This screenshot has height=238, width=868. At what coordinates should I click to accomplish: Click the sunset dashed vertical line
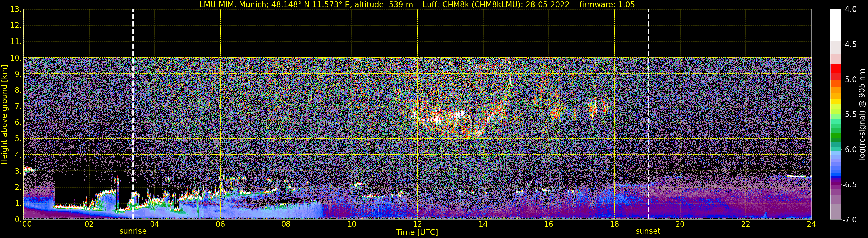click(x=648, y=114)
